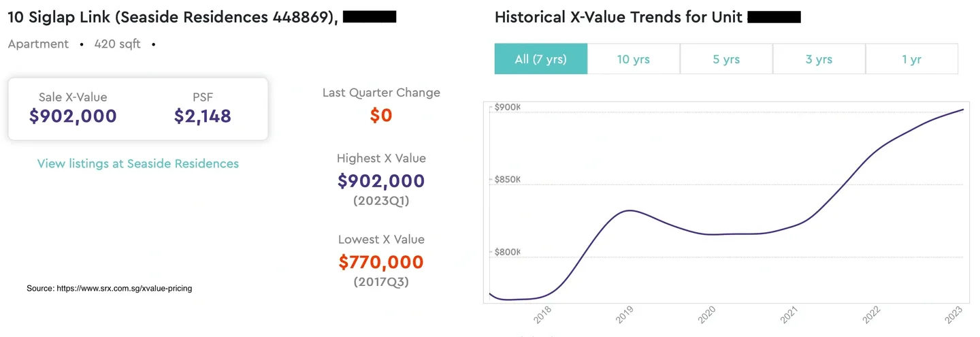
Task: Click the $900K y-axis label
Action: (507, 107)
